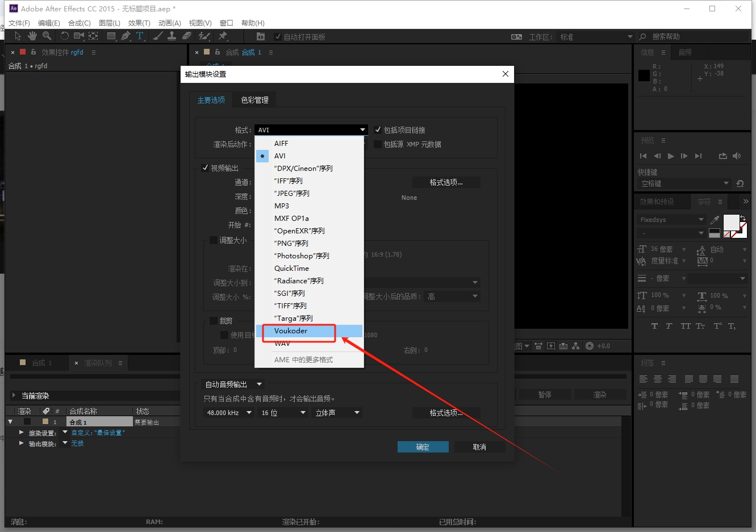Select the Rotation tool
Viewport: 756px width, 532px height.
64,36
